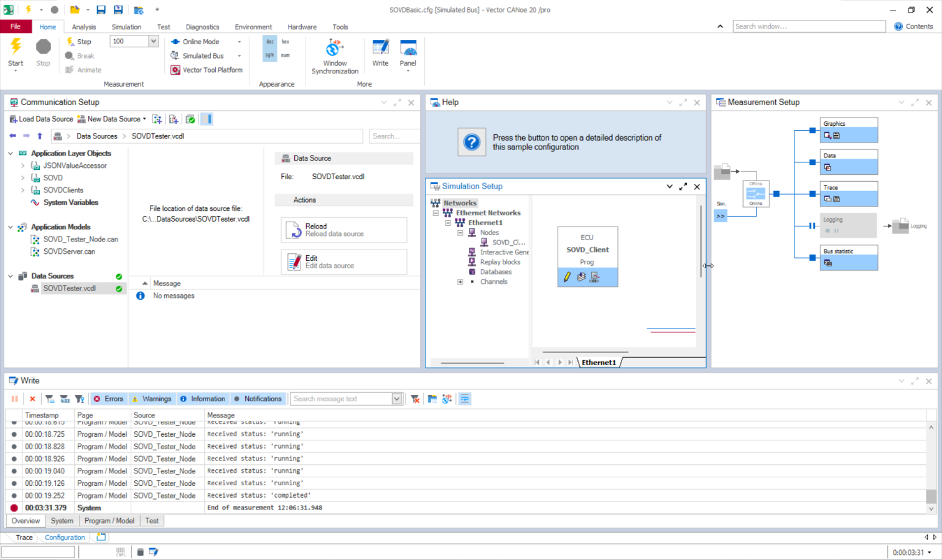Click the Sim. >> block in Measurement Setup
Viewport: 942px width, 560px height.
tap(720, 216)
